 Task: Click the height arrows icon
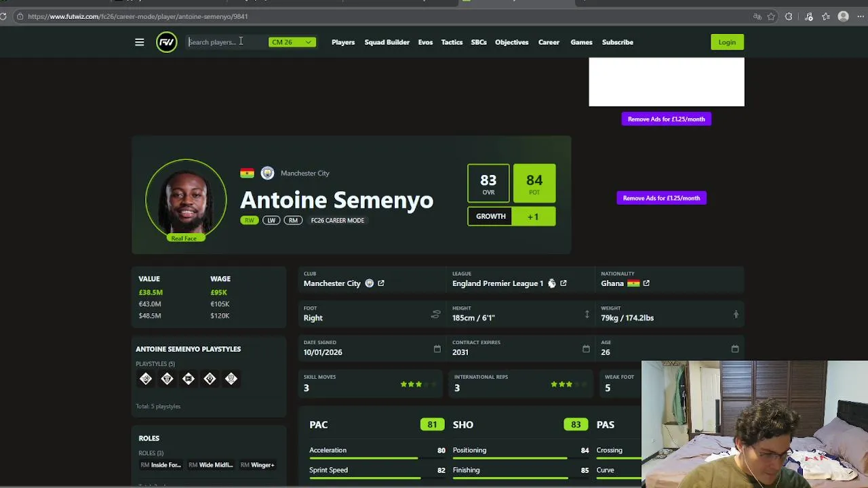coord(587,314)
